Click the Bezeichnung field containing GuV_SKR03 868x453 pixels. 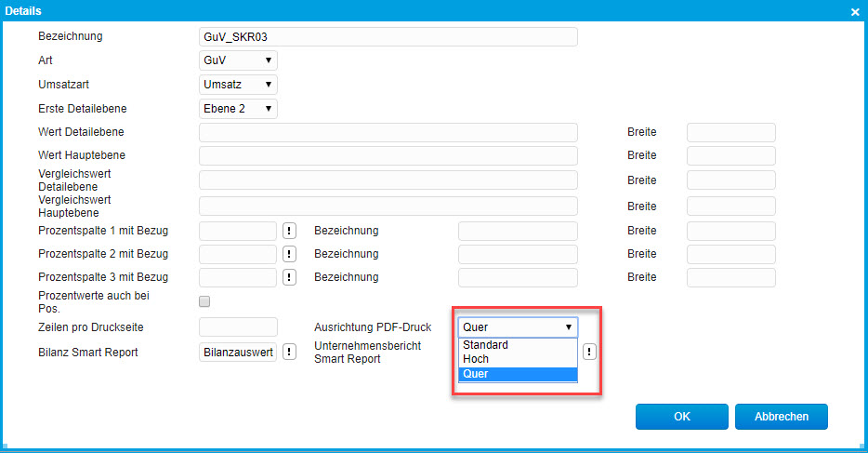(388, 37)
